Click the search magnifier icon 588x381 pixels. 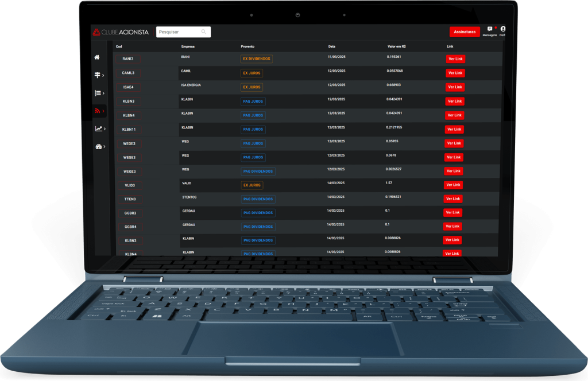[204, 32]
